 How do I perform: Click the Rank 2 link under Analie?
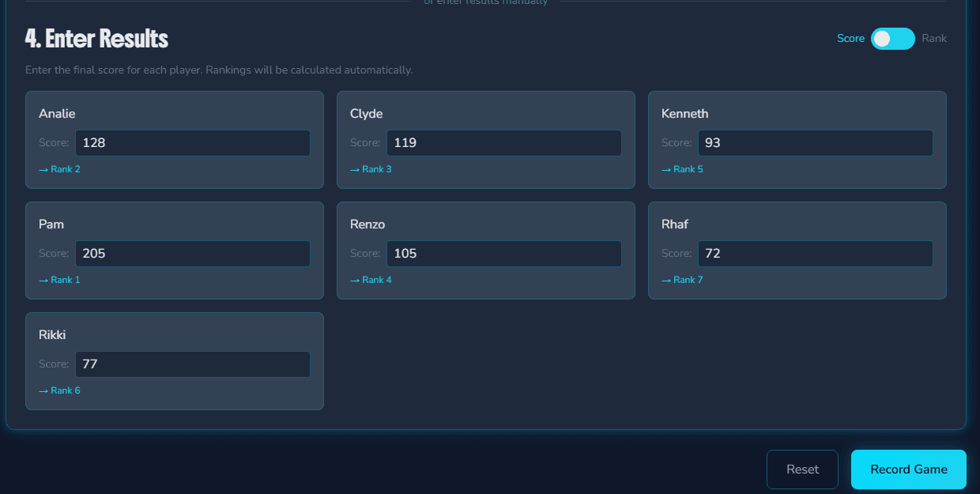[x=59, y=168]
